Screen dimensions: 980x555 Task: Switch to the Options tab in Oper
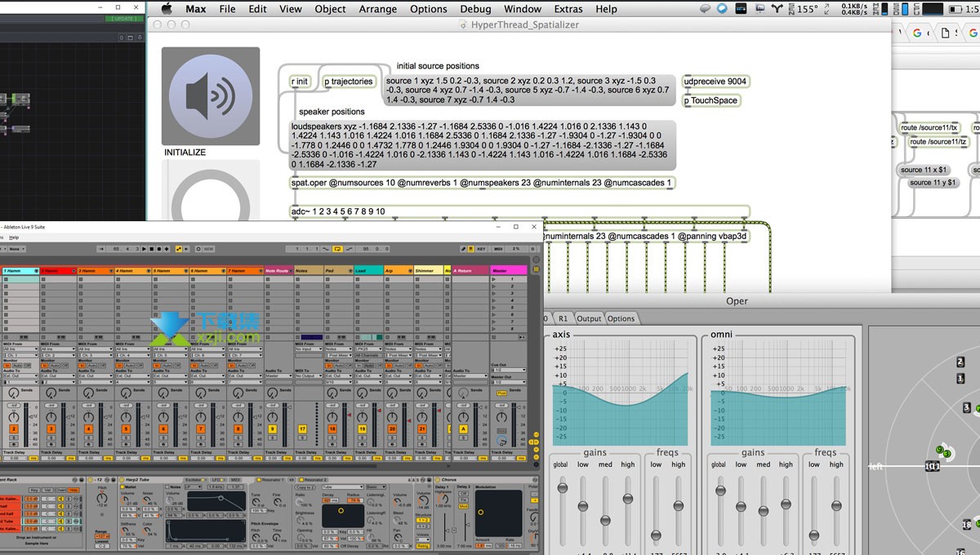(621, 318)
